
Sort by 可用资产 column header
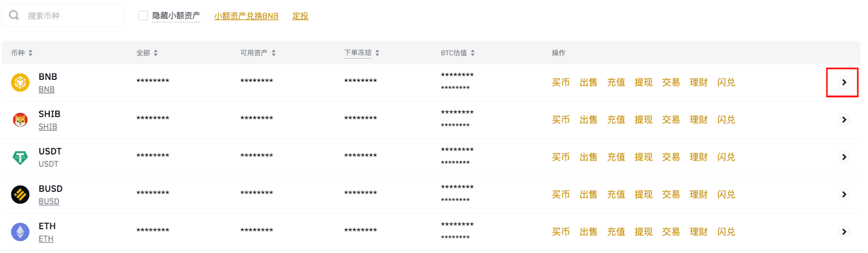coord(258,53)
